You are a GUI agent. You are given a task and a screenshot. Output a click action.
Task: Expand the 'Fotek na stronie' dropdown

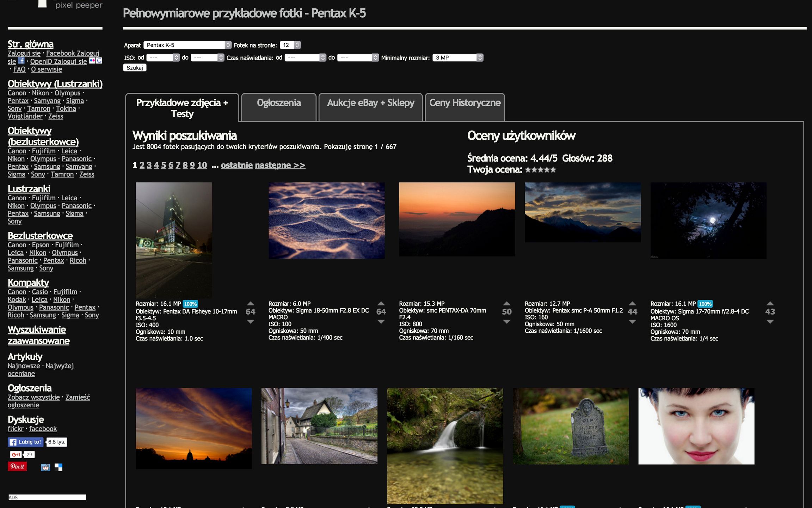(x=290, y=45)
